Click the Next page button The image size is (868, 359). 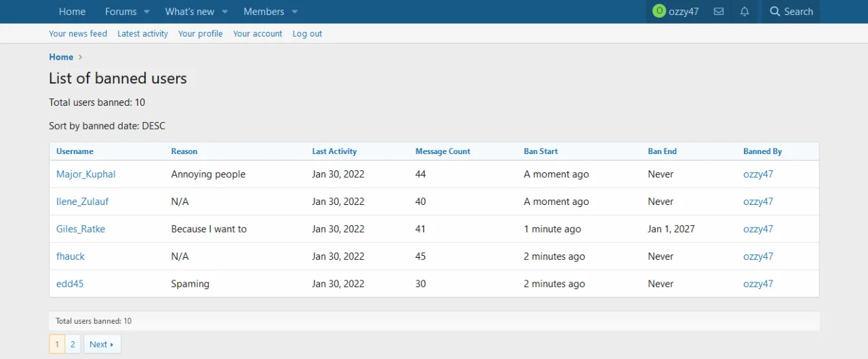102,344
